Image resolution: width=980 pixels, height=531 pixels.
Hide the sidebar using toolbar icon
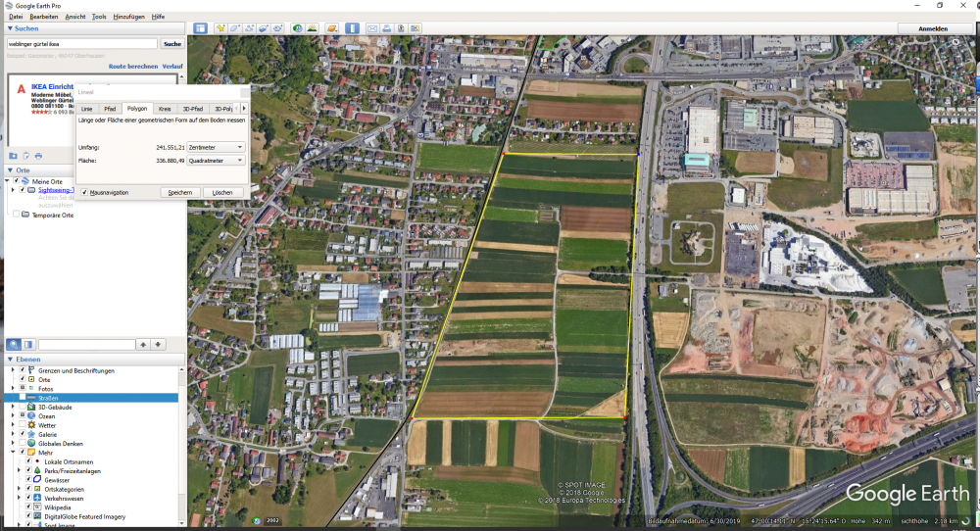[200, 28]
